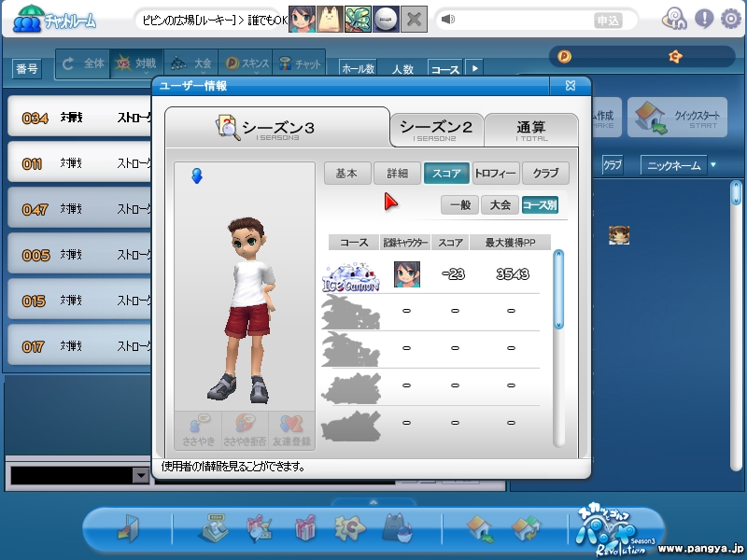Select the 基本 info button
This screenshot has width=747, height=560.
click(346, 174)
